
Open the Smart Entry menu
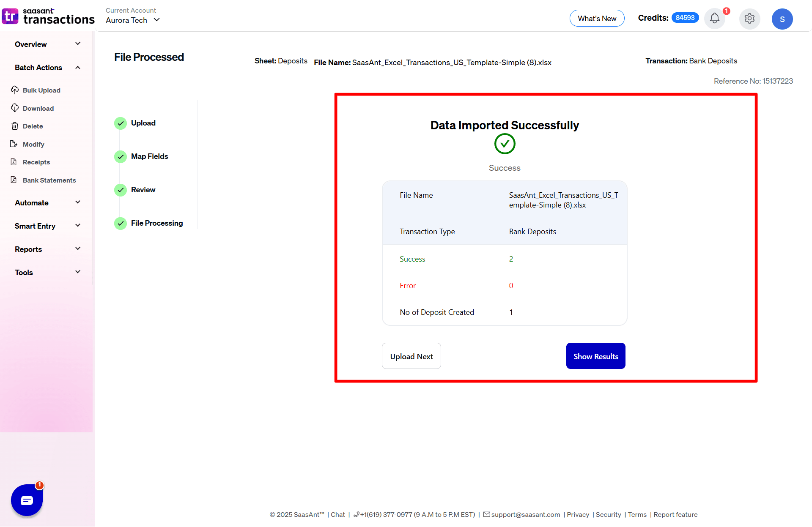pyautogui.click(x=47, y=226)
